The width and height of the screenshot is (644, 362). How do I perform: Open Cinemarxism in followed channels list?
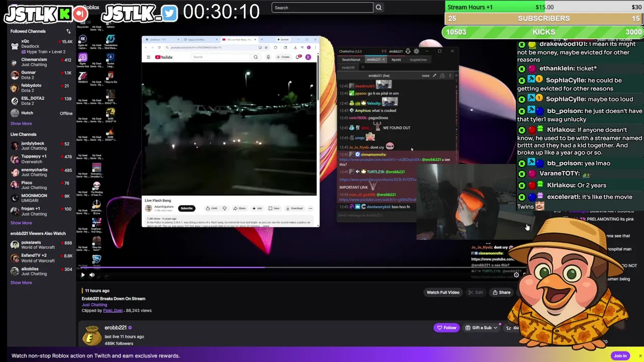[41, 62]
